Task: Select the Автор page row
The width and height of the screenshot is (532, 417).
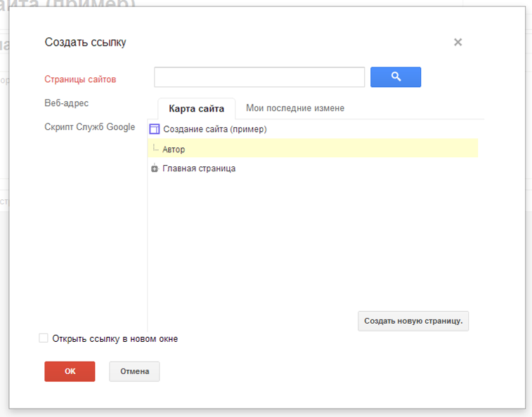Action: 313,148
